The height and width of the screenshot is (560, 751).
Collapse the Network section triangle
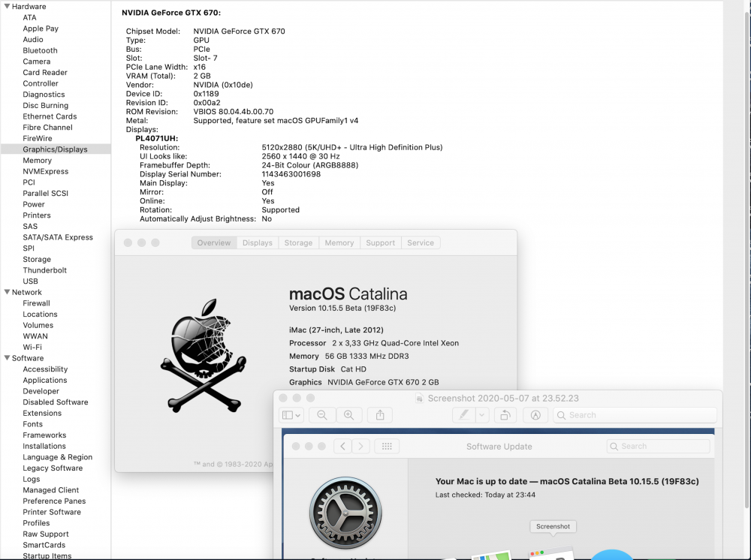point(8,292)
